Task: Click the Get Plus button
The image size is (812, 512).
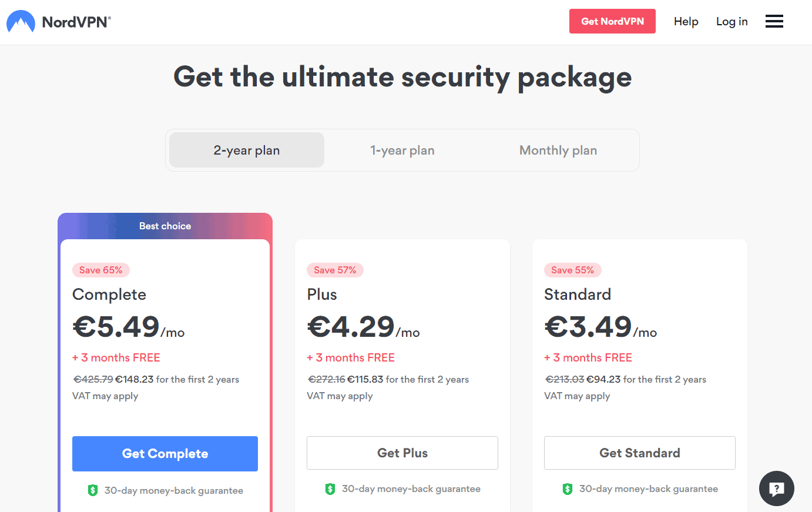Action: point(402,453)
